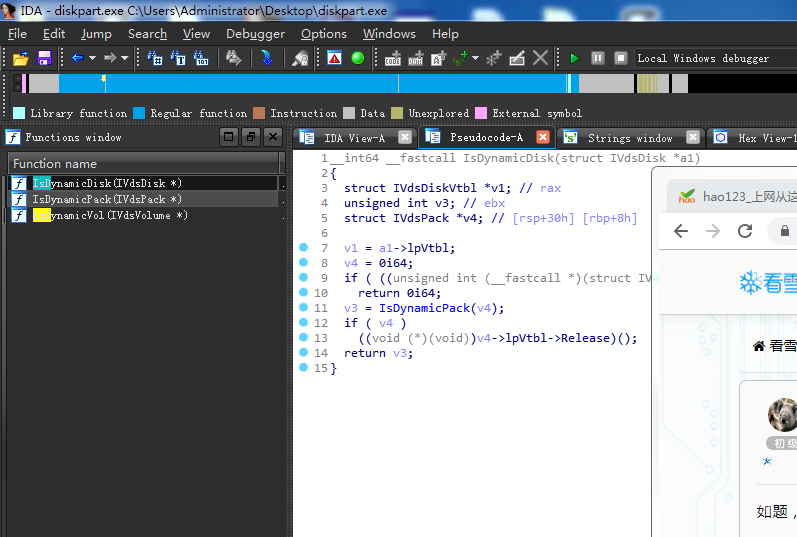Switch to the Strings window tab
Image resolution: width=797 pixels, height=537 pixels.
[x=630, y=138]
